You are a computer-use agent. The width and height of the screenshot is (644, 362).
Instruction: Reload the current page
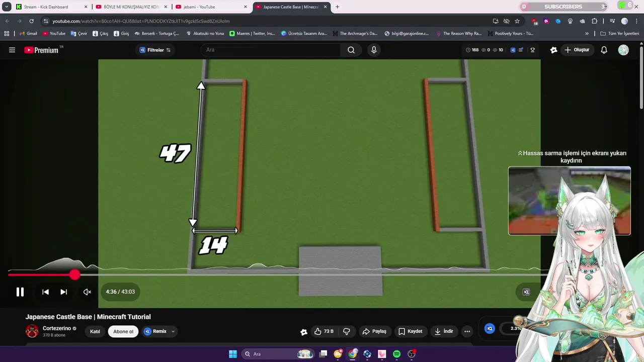click(x=31, y=21)
